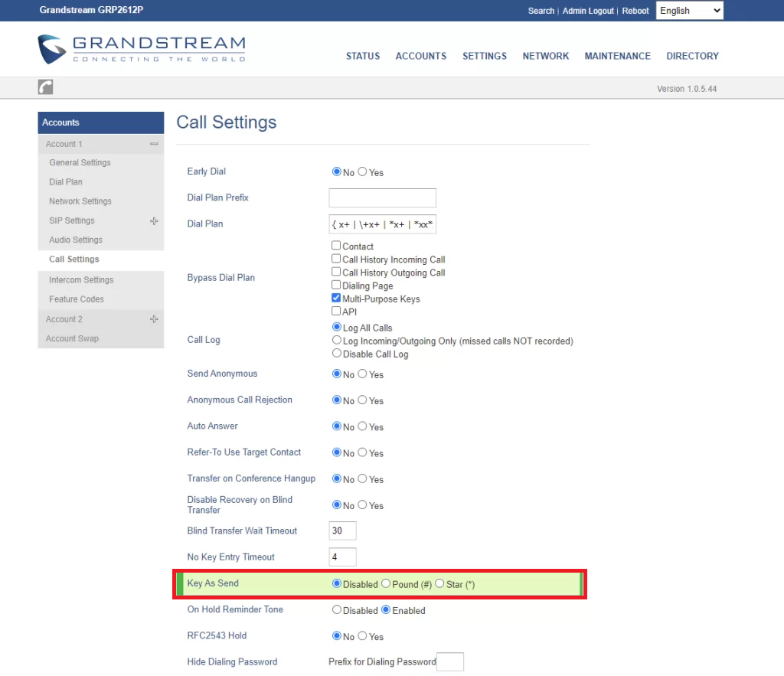Click the Grandstream logo
The image size is (784, 676).
[x=142, y=48]
